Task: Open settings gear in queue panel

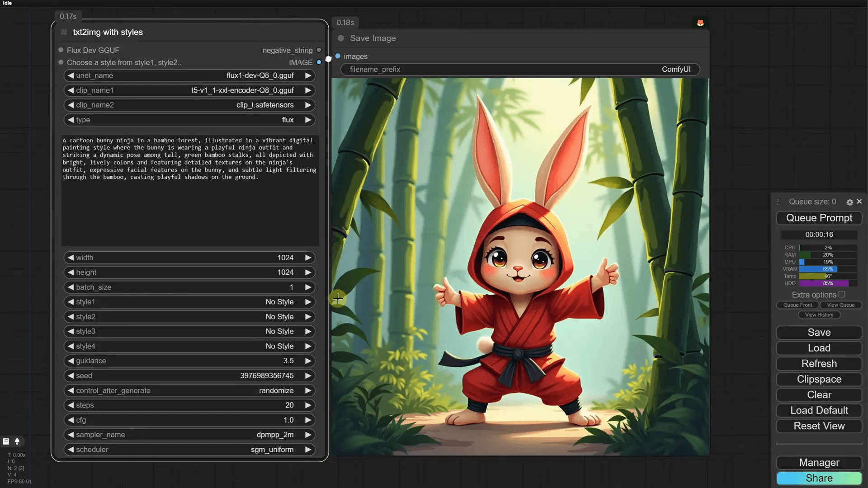Action: coord(849,202)
